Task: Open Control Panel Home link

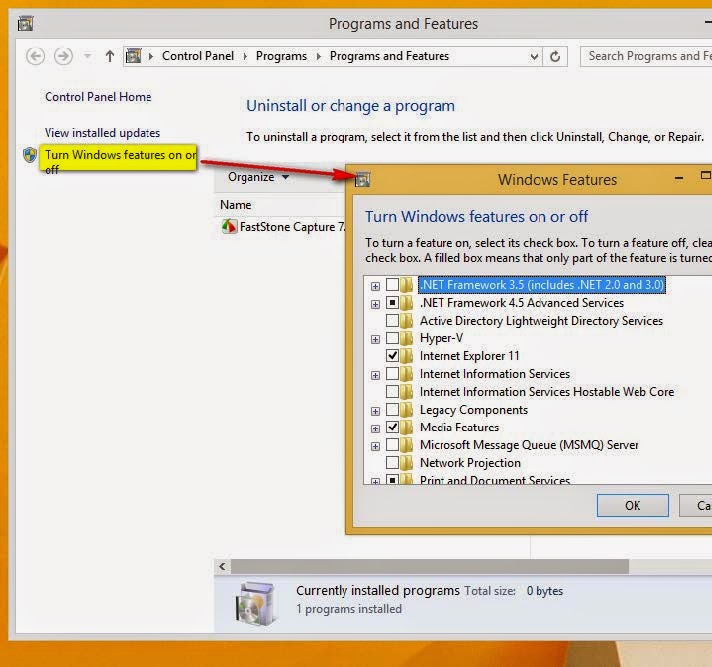Action: point(98,97)
